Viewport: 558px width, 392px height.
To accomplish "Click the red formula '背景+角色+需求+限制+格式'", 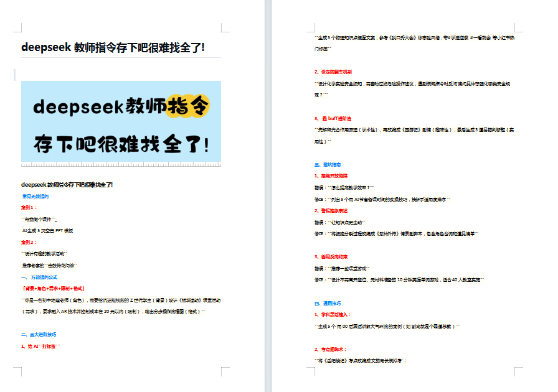I will [x=54, y=289].
